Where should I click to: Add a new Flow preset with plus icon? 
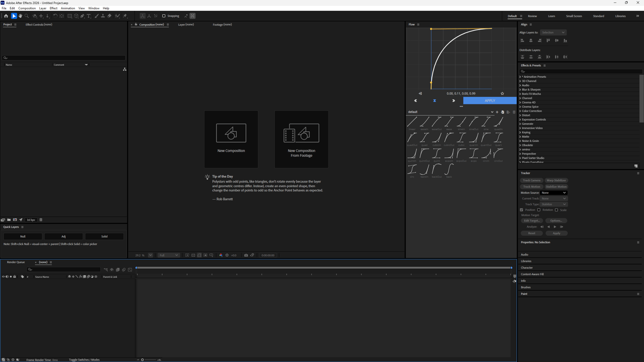coord(497,112)
